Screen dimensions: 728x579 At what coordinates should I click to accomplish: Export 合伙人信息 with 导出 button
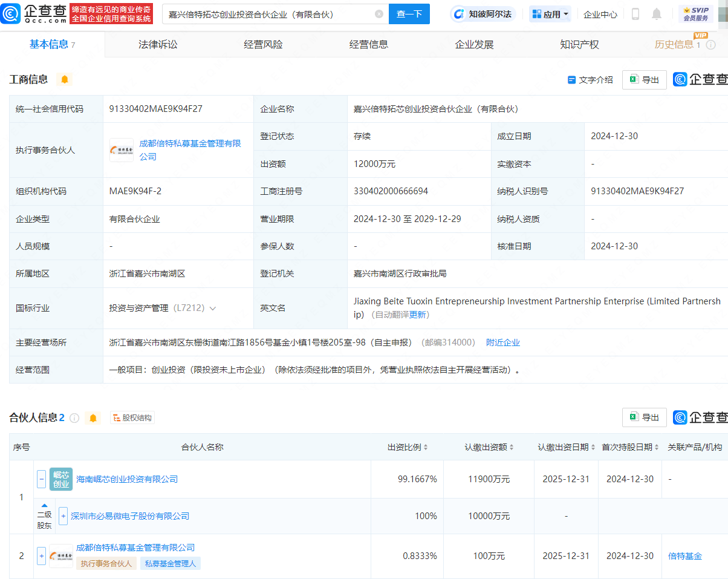pyautogui.click(x=645, y=417)
